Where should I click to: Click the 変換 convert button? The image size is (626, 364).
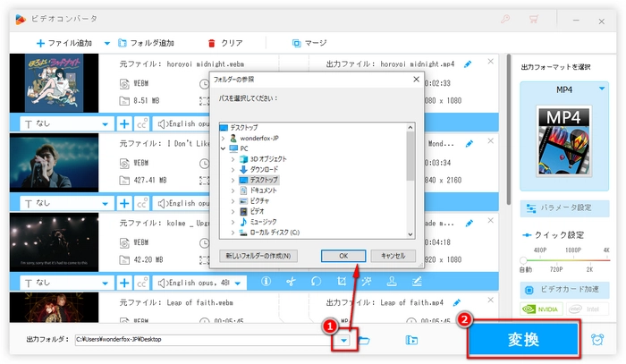click(x=520, y=340)
